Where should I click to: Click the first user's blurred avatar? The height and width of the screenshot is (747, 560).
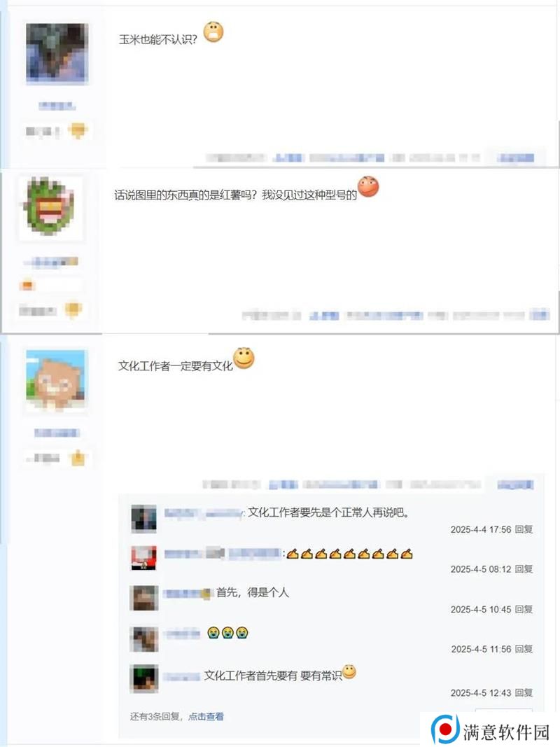pos(57,53)
